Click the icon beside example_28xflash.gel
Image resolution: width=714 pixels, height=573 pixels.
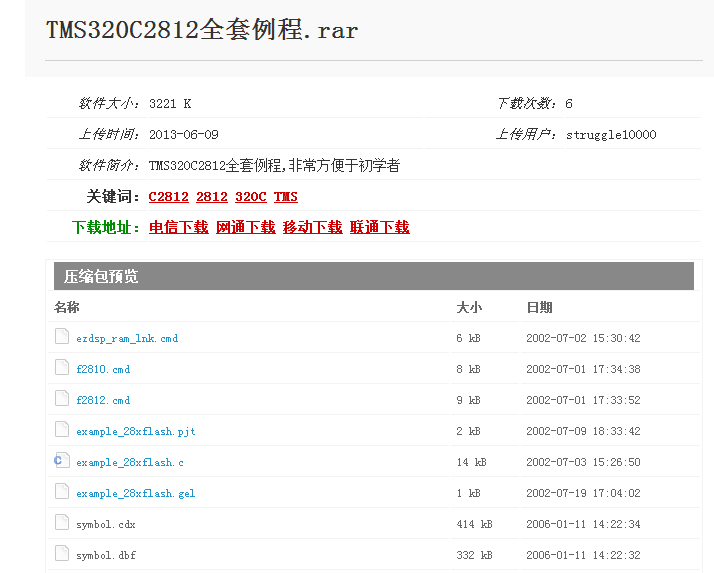coord(62,492)
